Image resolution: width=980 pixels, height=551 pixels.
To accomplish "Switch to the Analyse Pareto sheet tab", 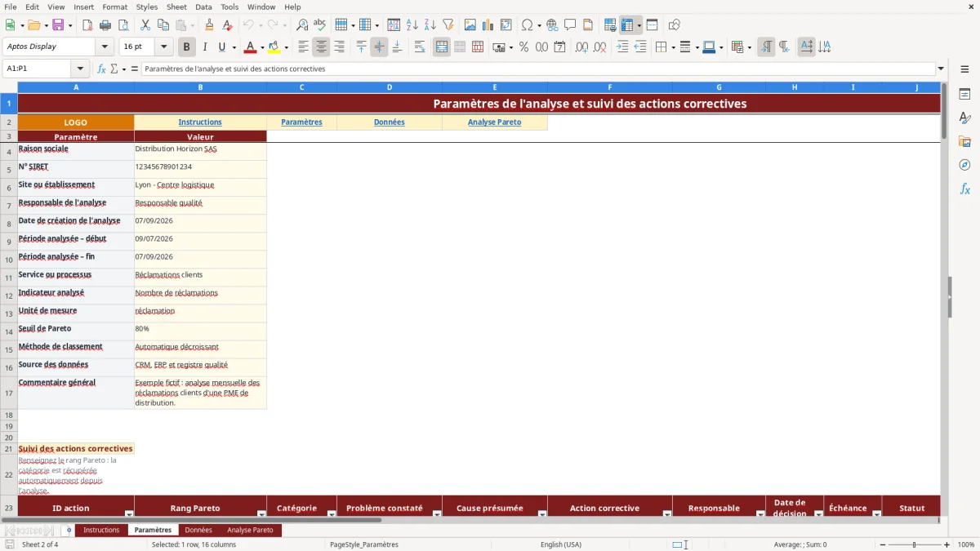I will pyautogui.click(x=250, y=531).
